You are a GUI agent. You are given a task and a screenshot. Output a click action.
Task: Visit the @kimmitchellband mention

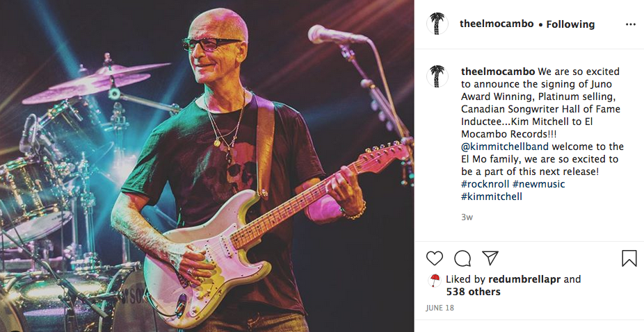point(505,147)
